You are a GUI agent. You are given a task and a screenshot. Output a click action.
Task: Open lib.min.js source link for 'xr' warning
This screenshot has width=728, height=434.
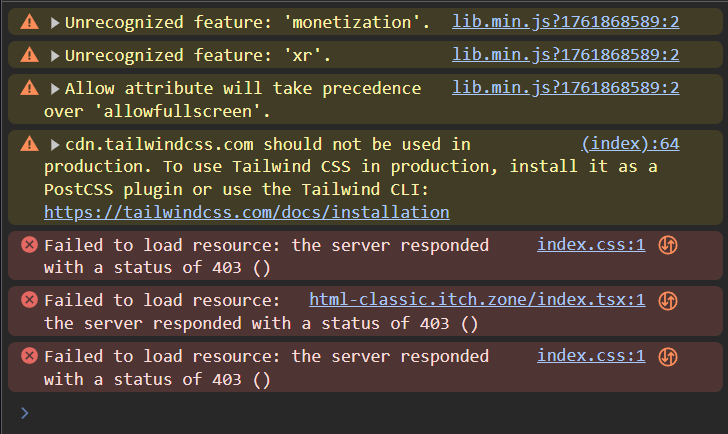tap(565, 55)
